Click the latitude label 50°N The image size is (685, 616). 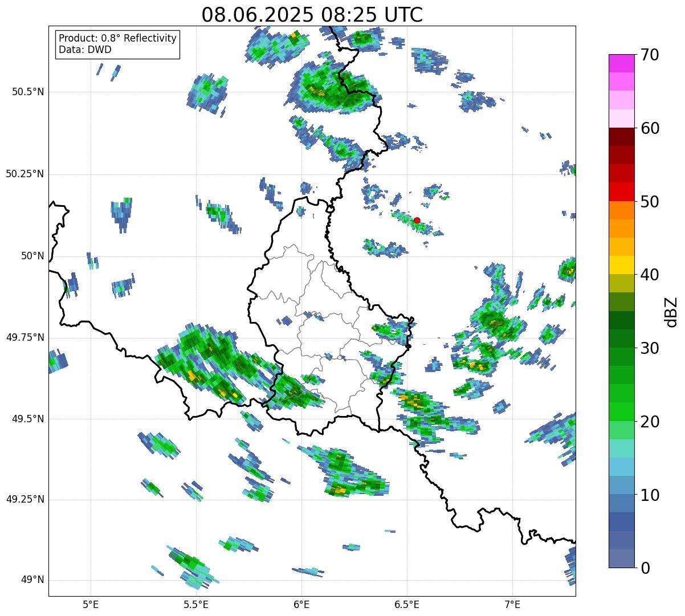tap(32, 256)
